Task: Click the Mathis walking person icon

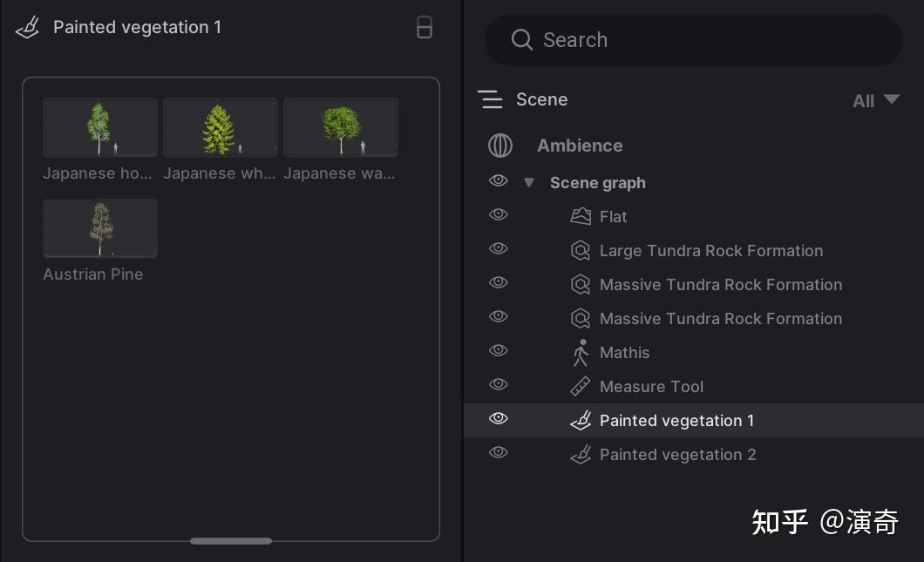Action: pos(581,353)
